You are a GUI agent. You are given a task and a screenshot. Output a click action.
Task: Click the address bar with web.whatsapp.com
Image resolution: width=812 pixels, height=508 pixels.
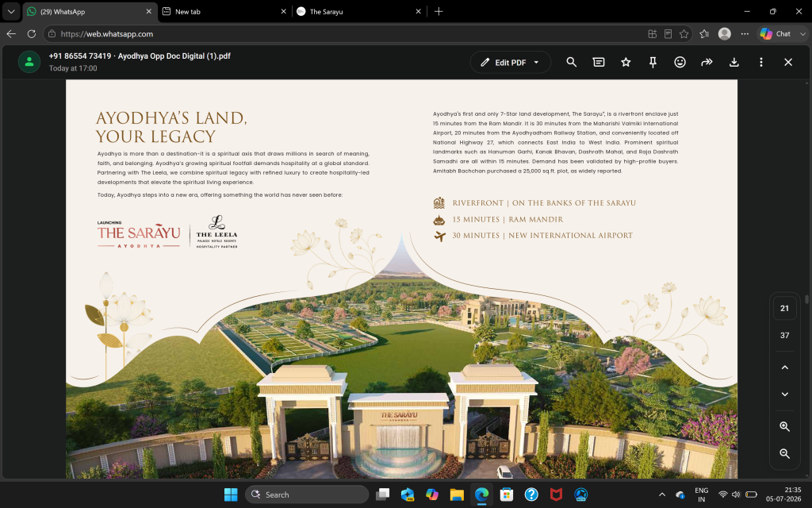tap(368, 33)
